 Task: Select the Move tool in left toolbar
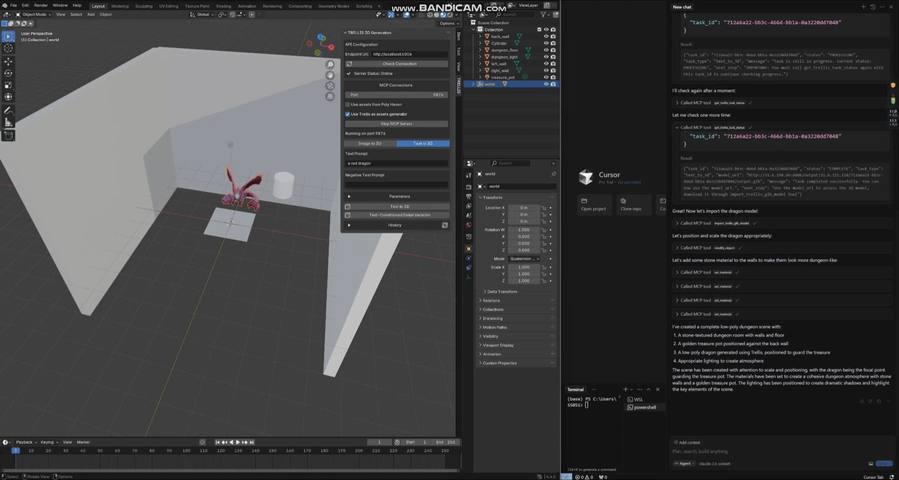tap(8, 61)
